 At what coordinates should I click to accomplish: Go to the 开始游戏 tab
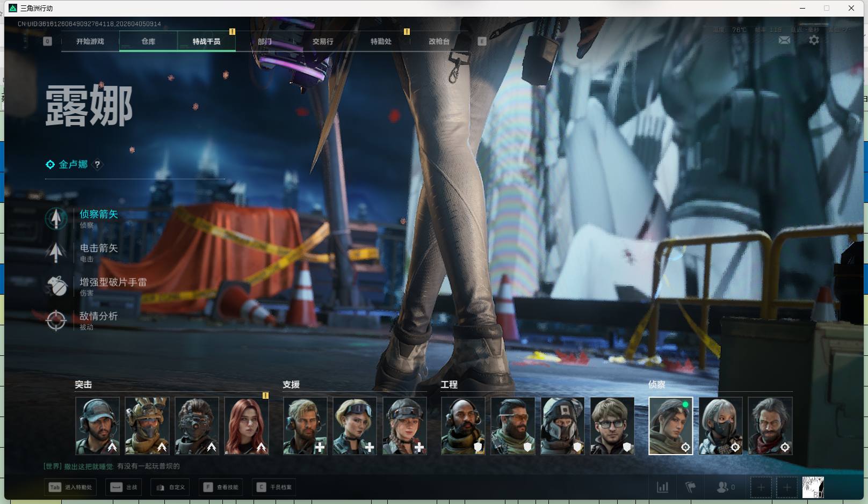pos(90,41)
